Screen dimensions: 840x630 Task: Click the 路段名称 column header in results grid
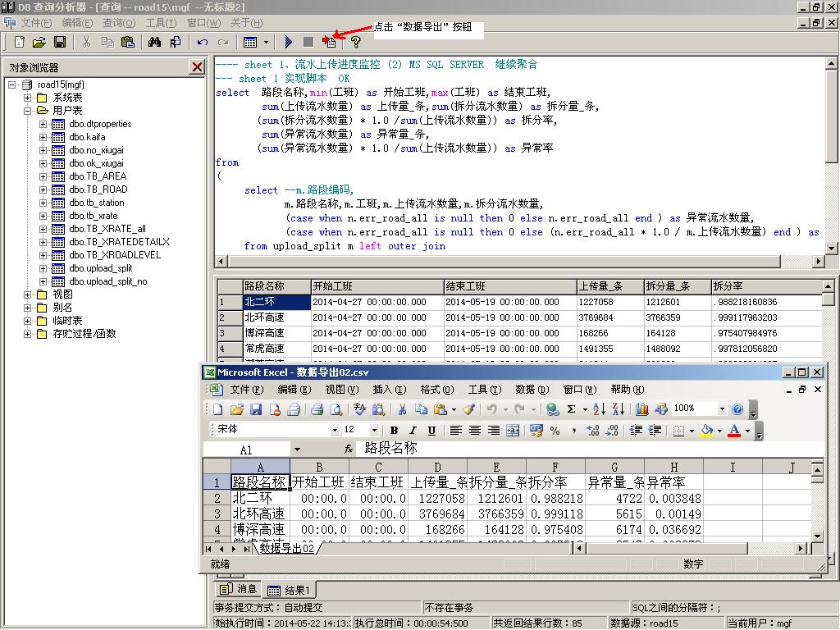(x=276, y=286)
